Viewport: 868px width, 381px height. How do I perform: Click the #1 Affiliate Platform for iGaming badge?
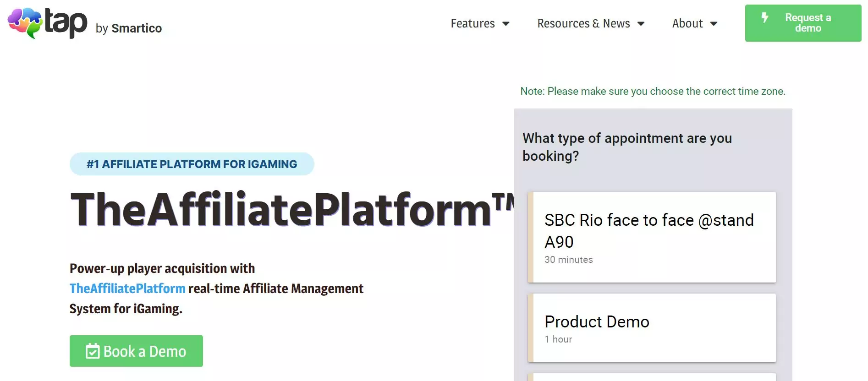pyautogui.click(x=192, y=164)
